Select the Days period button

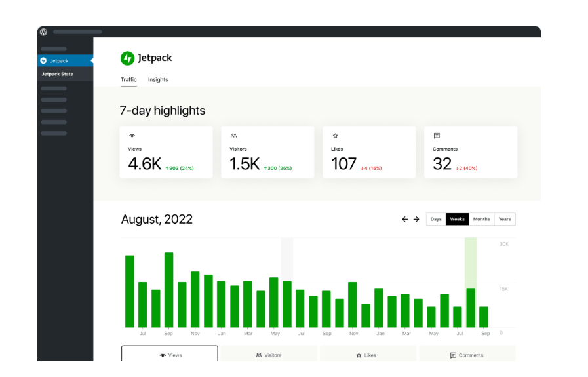(x=436, y=219)
